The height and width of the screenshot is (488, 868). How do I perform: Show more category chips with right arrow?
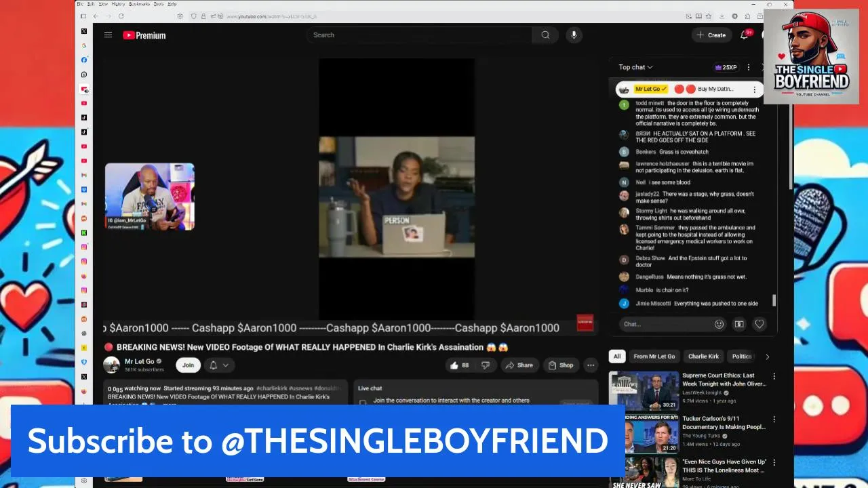(x=767, y=357)
